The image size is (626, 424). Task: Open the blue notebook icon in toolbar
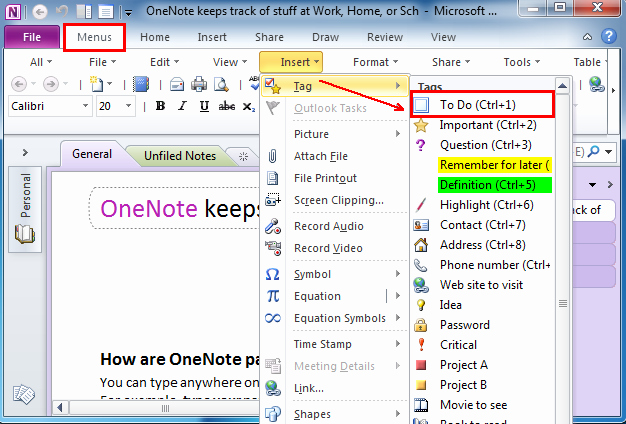pos(141,84)
